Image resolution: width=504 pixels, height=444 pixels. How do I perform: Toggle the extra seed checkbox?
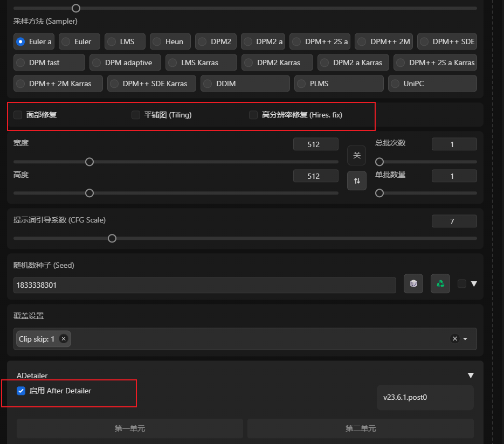462,283
